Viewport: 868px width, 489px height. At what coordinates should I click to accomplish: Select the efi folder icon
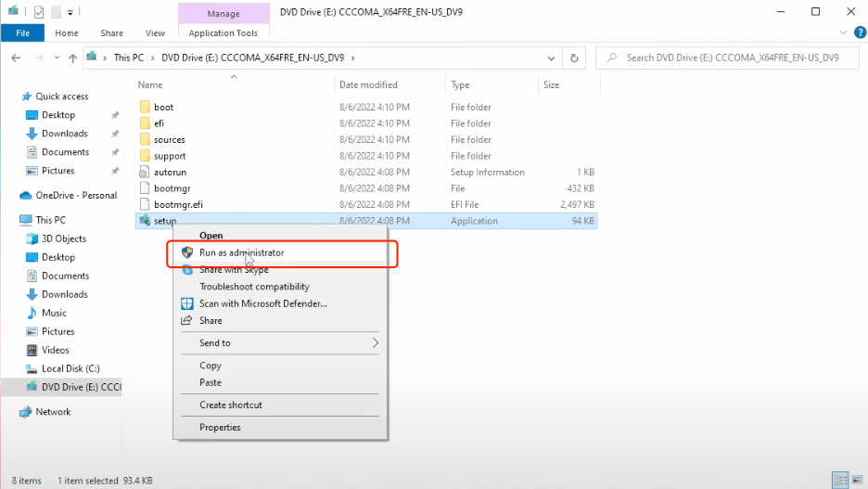coord(145,122)
